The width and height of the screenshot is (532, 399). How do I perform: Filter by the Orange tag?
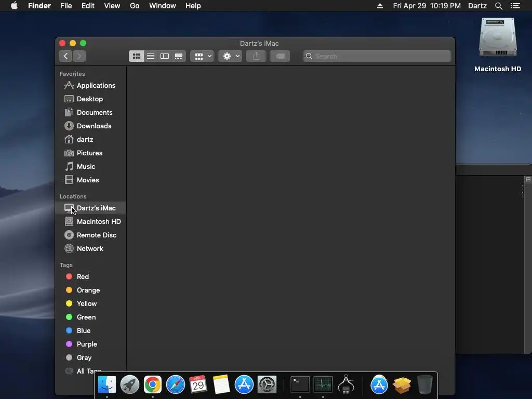(90, 290)
